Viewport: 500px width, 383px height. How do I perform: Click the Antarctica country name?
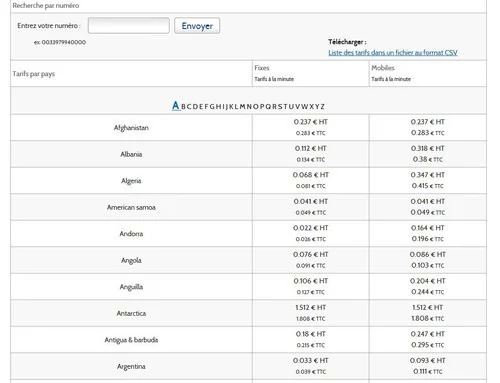click(131, 313)
